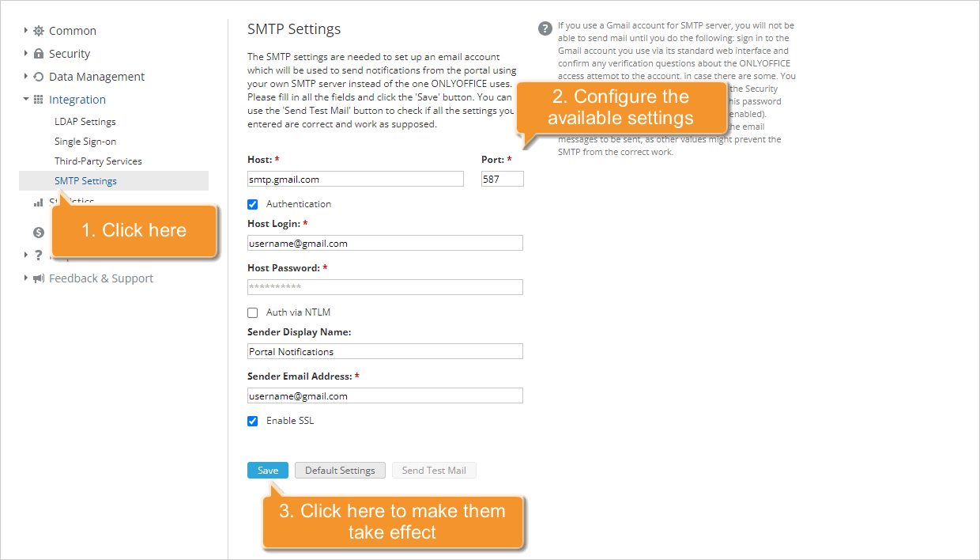Click the Security padlock icon
The image size is (980, 560).
[x=39, y=54]
